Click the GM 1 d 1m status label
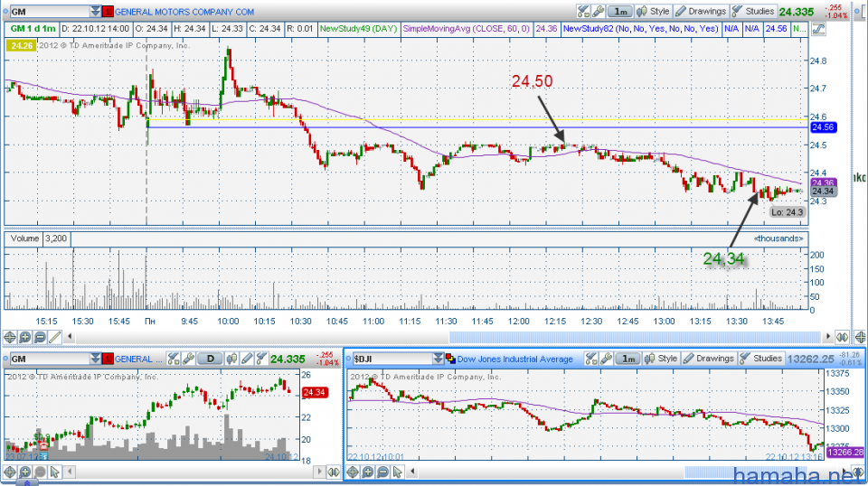 click(33, 29)
